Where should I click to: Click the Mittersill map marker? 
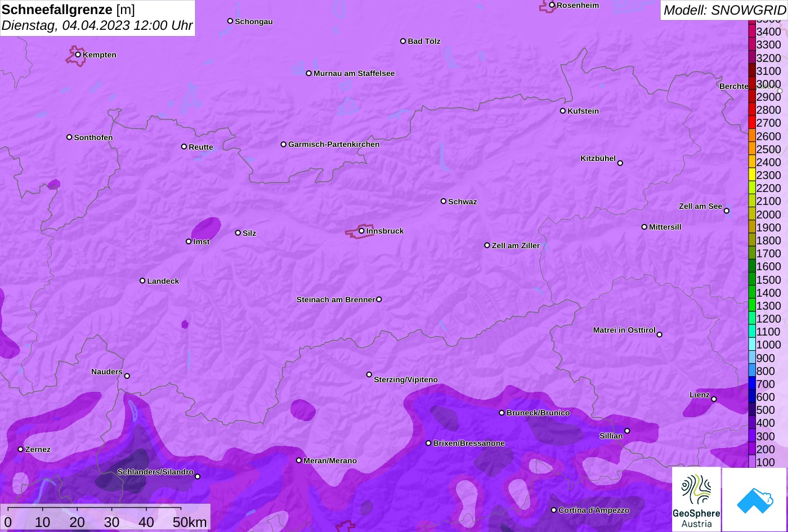coord(644,227)
